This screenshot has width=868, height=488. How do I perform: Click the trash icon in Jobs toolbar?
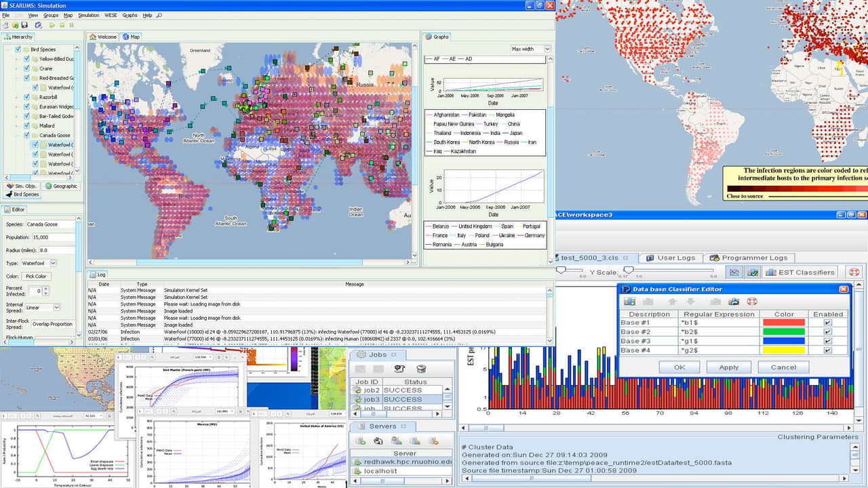[x=421, y=369]
